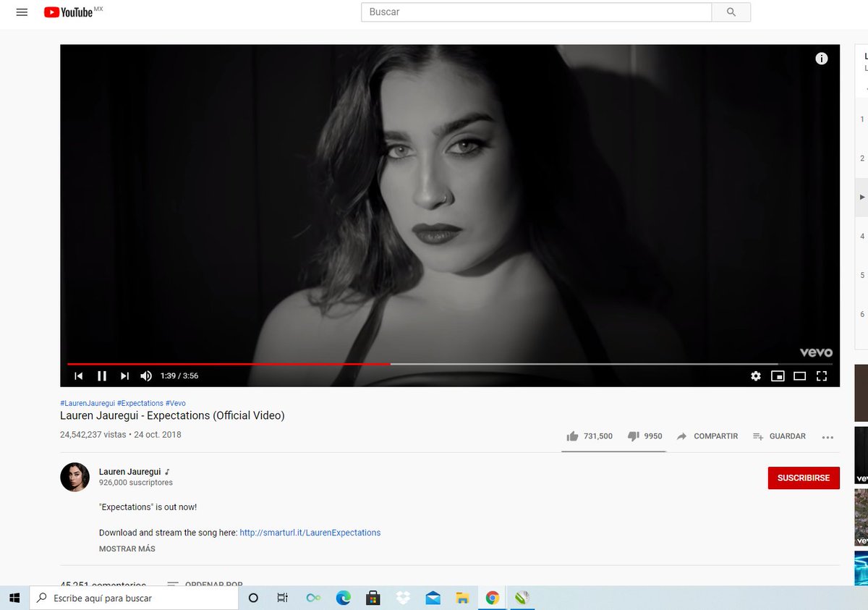This screenshot has width=868, height=610.
Task: Click the SUSCRIBIRSE button
Action: 804,478
